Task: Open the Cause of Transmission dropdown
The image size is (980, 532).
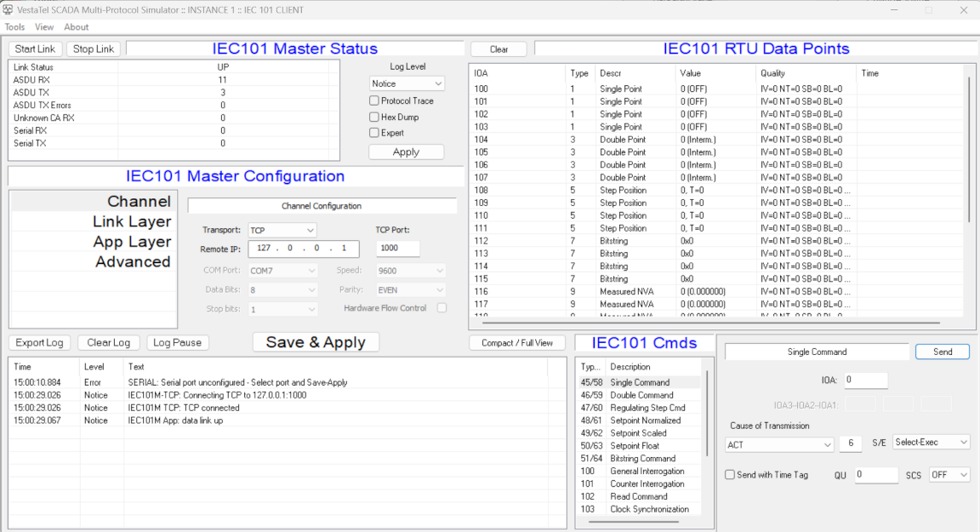Action: point(779,444)
